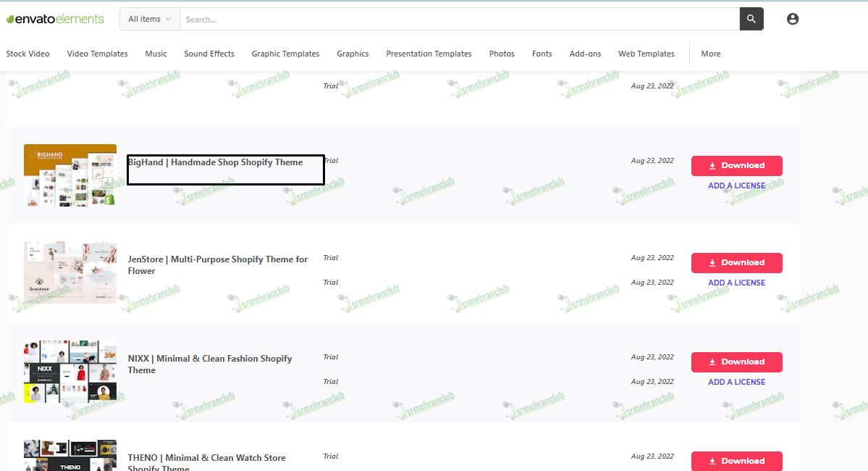Open the Sound Effects category

209,54
